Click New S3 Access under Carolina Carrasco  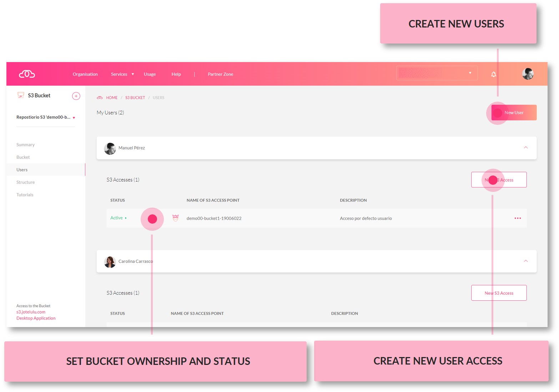coord(499,292)
